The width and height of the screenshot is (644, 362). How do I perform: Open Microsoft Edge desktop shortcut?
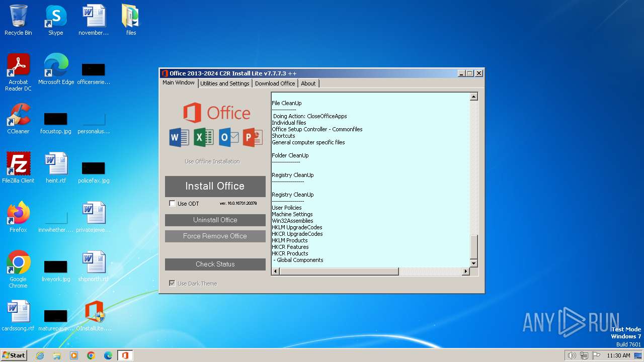pos(56,69)
